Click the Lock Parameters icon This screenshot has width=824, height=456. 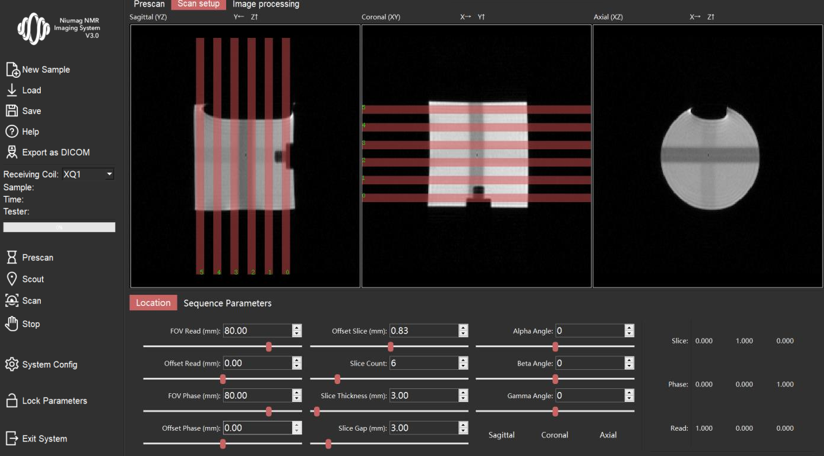(x=12, y=401)
